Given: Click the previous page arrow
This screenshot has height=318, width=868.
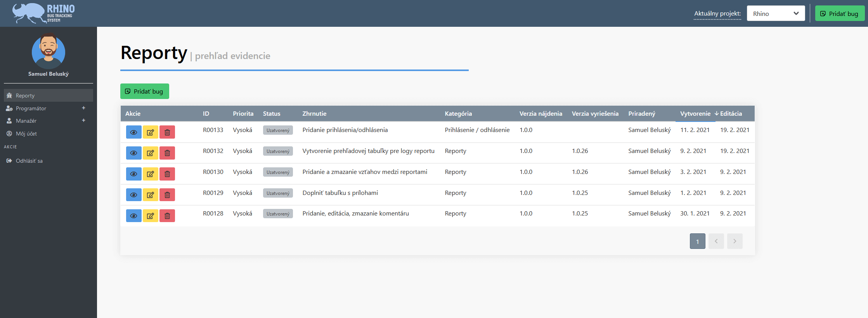Looking at the screenshot, I should pos(716,241).
